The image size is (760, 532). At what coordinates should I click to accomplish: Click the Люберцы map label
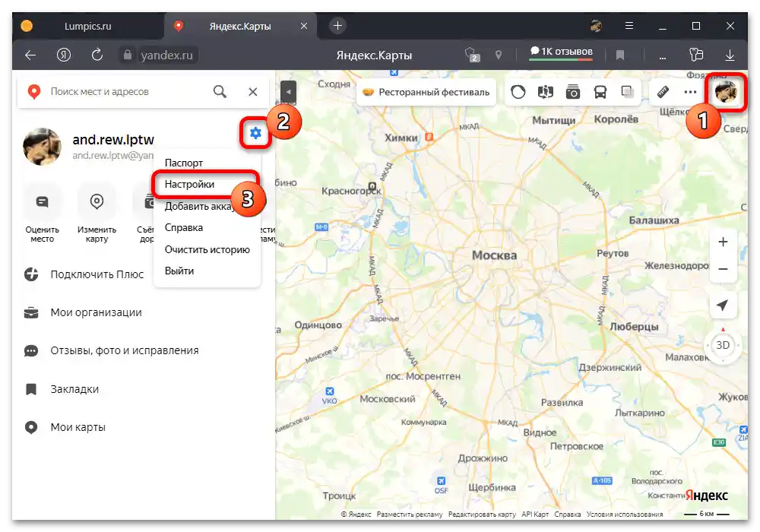tap(634, 327)
